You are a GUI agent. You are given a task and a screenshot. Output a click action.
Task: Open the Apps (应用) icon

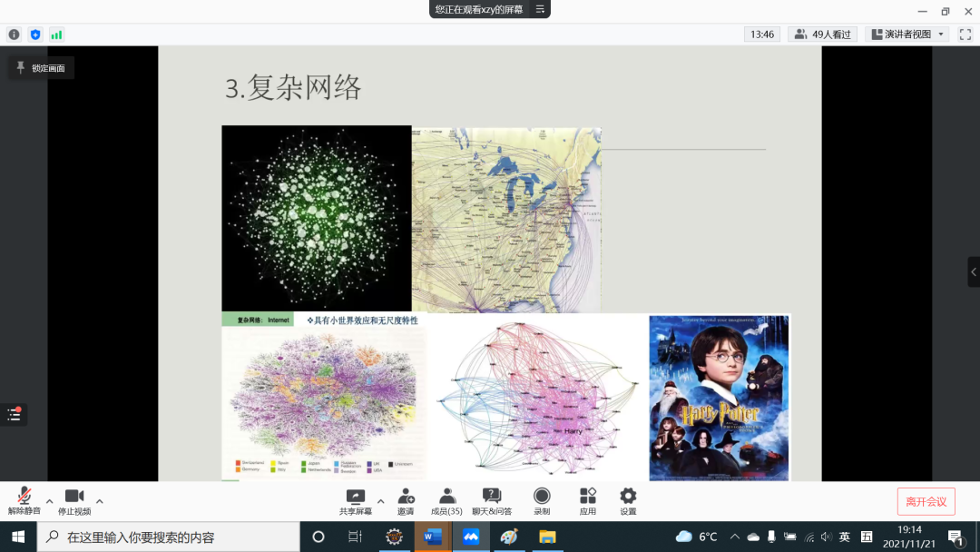(x=588, y=500)
